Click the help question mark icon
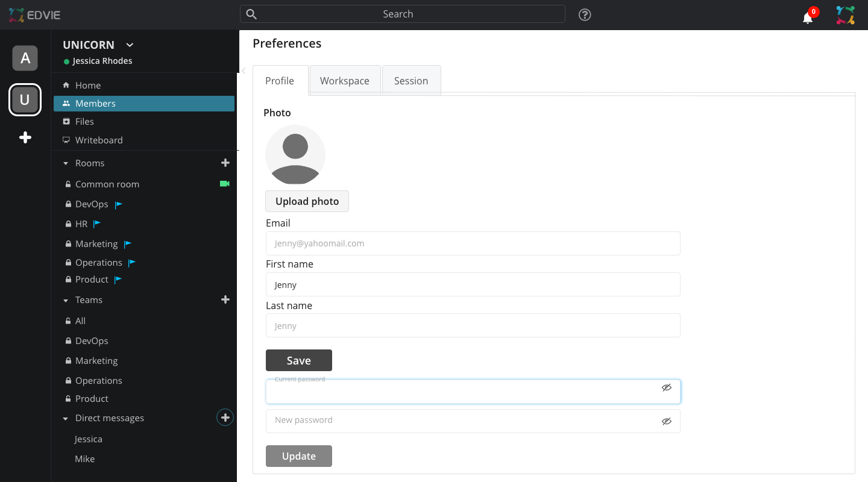This screenshot has width=868, height=482. point(584,15)
